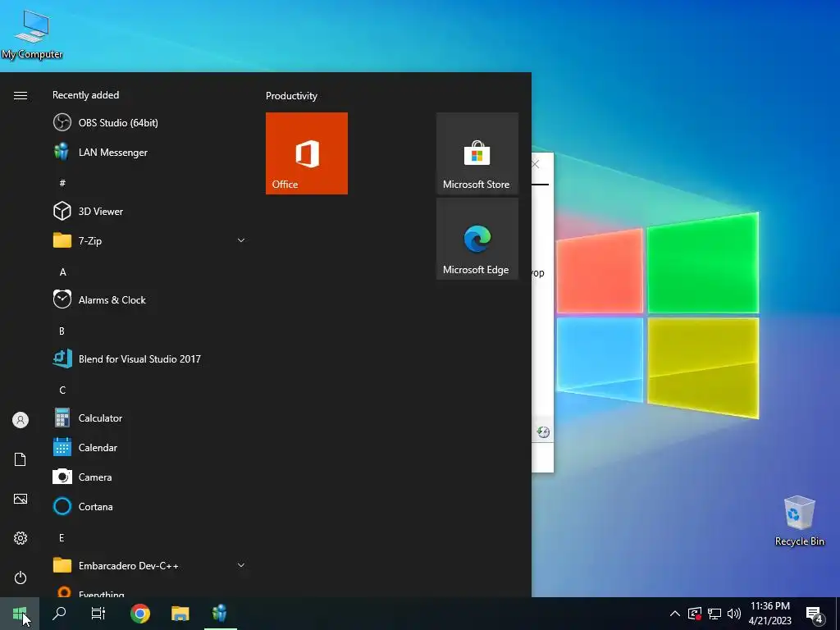The image size is (840, 630).
Task: Open the Everything app entry
Action: point(149,591)
